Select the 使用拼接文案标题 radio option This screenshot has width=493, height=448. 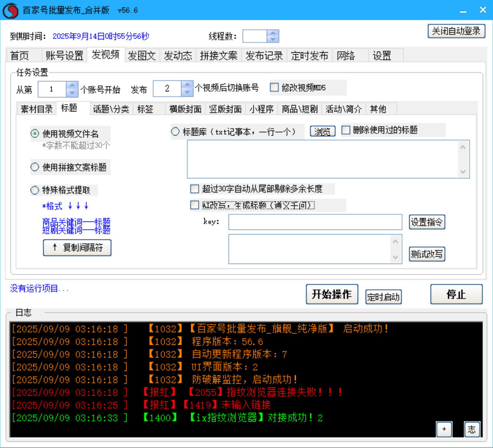coord(34,167)
